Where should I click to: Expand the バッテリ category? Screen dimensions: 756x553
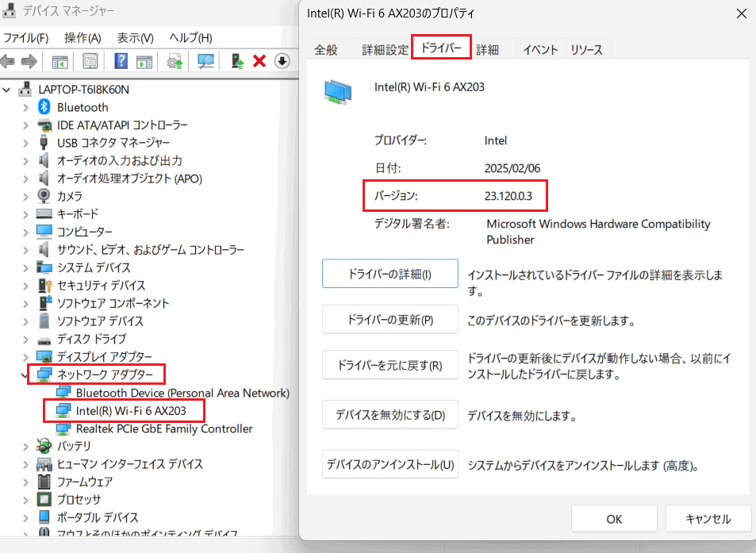pyautogui.click(x=26, y=447)
